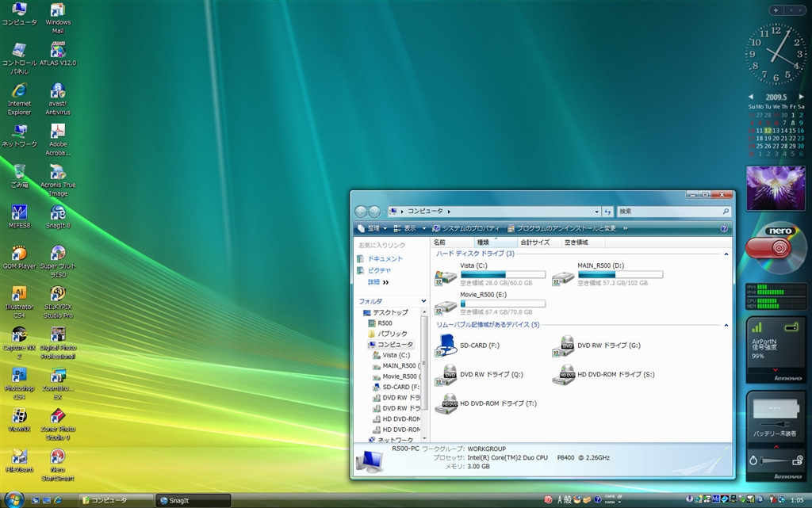Select the HD DVD-ROM ドライブ (T:) icon
This screenshot has width=812, height=508.
pos(446,403)
